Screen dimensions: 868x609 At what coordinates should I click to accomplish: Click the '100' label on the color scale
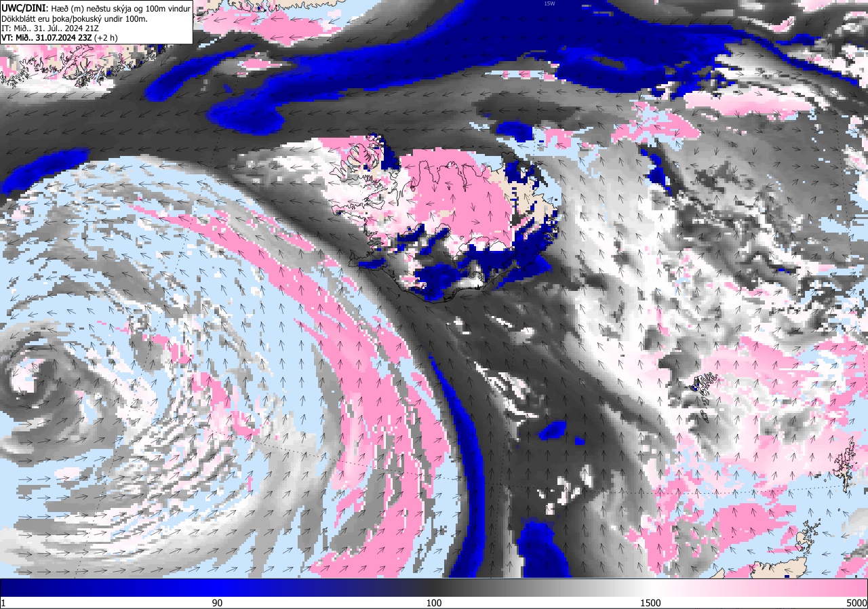pyautogui.click(x=434, y=603)
